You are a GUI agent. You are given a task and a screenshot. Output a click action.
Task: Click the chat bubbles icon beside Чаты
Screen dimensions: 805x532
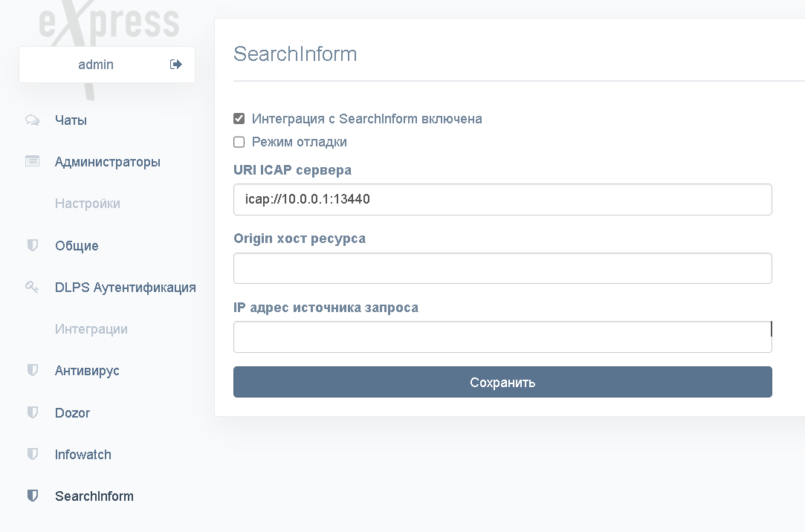click(33, 120)
